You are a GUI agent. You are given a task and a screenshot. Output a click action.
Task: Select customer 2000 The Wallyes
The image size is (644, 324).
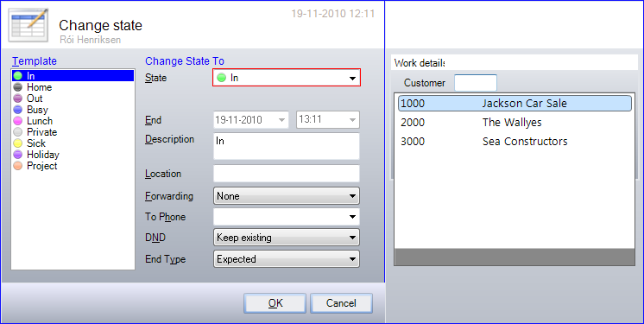point(515,123)
